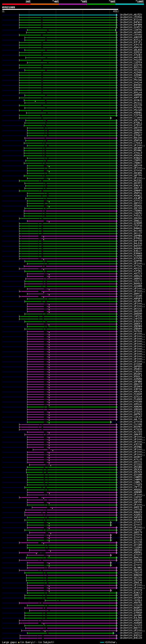Viewport: 146px width, 644px height.
Task: Select the UniRef100_B6ZCB2 label
Action: [x=131, y=180]
